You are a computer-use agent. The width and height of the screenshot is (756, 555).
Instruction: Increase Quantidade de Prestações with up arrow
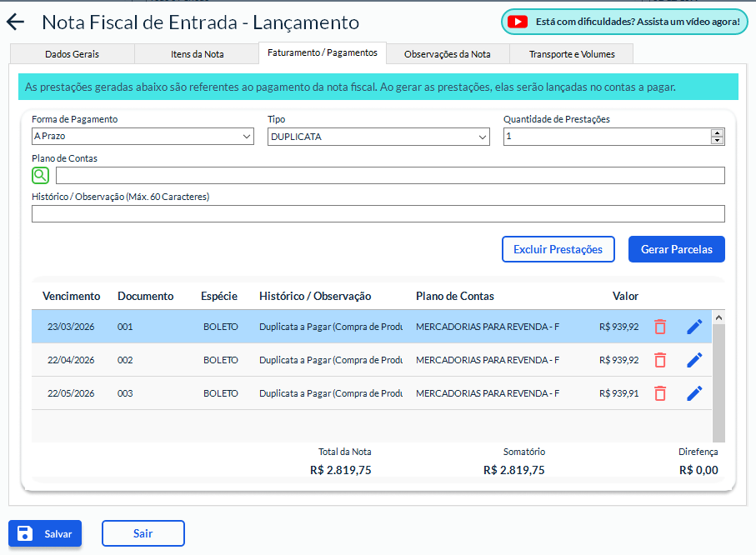coord(718,132)
